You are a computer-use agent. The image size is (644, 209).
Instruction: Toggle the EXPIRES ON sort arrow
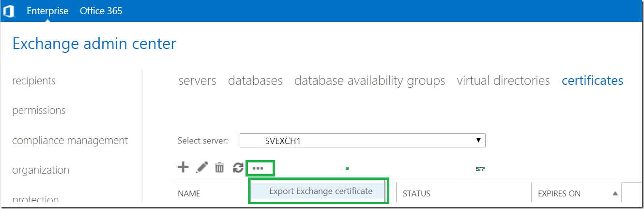[615, 193]
